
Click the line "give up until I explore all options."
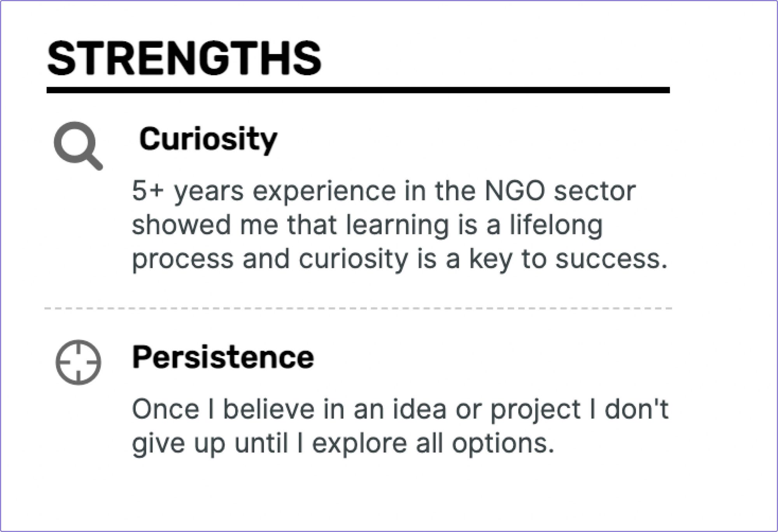[x=343, y=444]
